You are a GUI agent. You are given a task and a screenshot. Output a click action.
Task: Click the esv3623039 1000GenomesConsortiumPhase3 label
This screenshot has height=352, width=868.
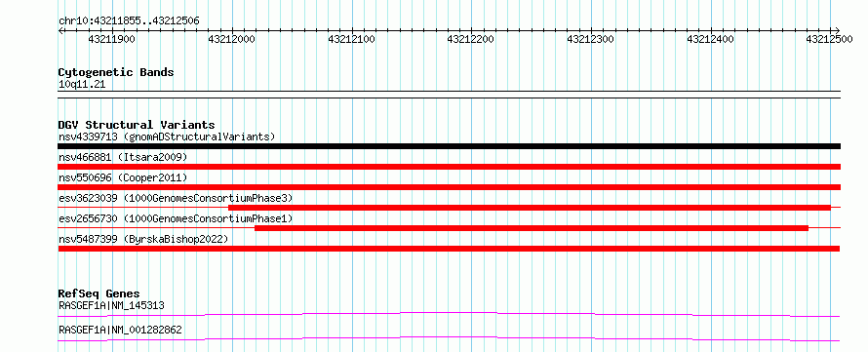[176, 198]
